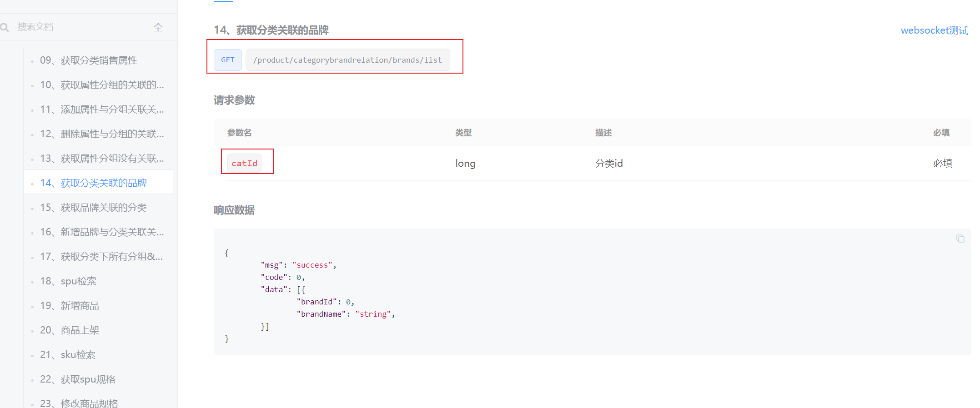Click the "data": [{ line

tap(283, 289)
